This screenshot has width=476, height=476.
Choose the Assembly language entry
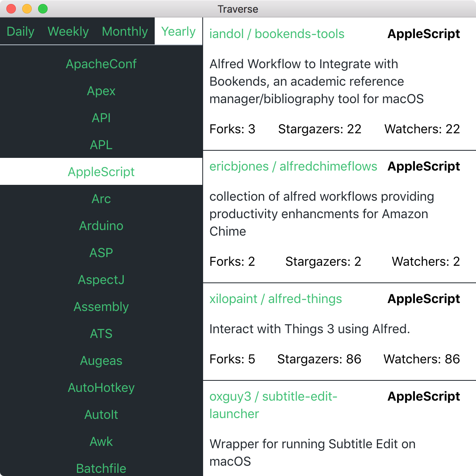101,307
